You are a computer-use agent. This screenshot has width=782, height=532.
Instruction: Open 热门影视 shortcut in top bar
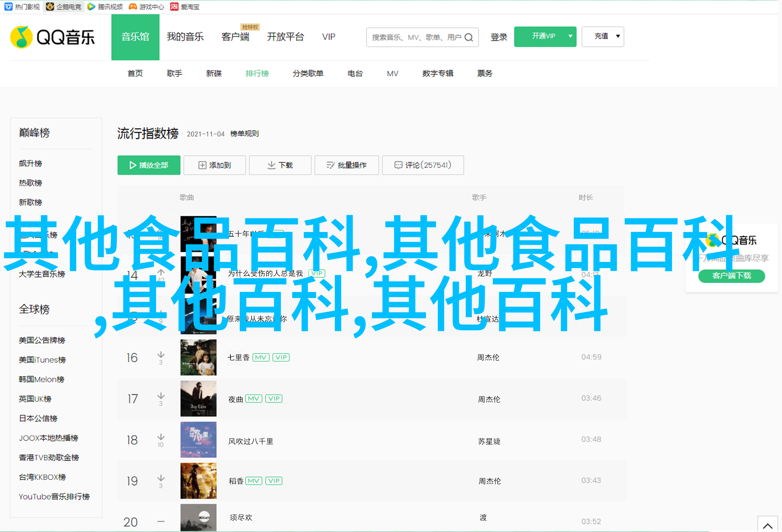[22, 7]
